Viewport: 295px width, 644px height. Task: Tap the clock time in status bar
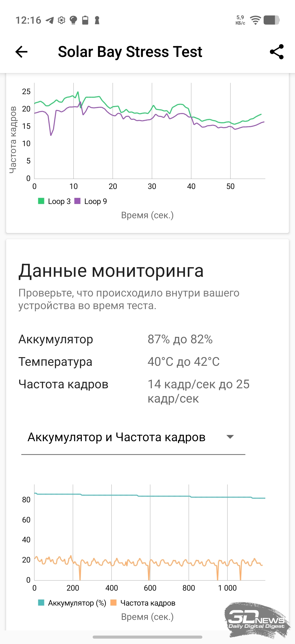tap(28, 20)
